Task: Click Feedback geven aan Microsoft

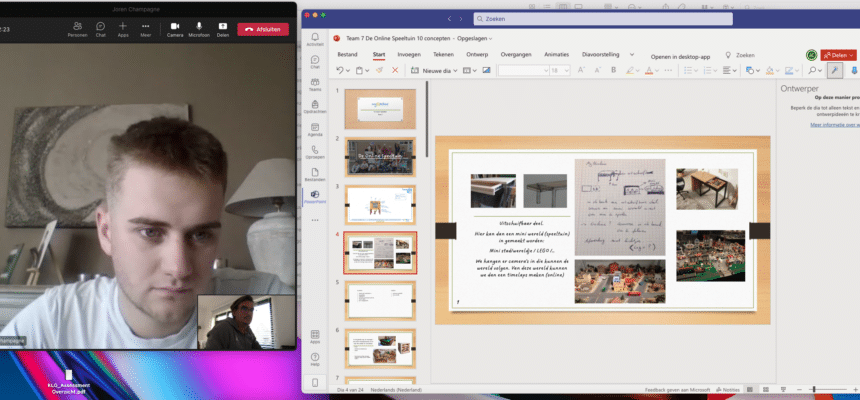Action: pyautogui.click(x=677, y=390)
